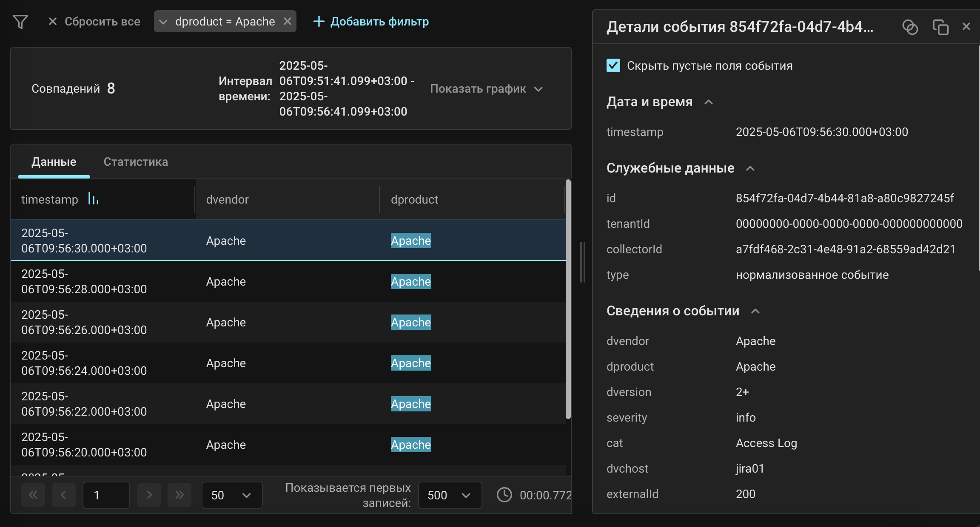Screen dimensions: 980x527
Task: Switch to the 'Статистика' tab
Action: point(136,161)
